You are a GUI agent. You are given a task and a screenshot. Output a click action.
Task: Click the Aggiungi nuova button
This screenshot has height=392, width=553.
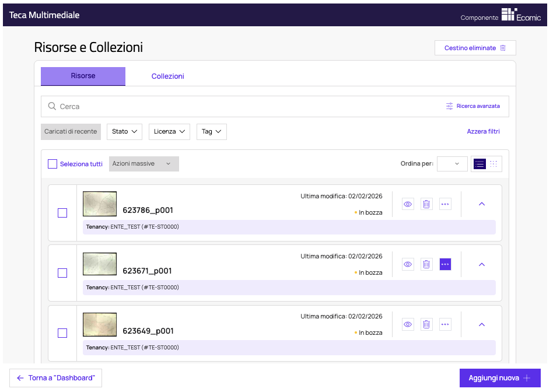500,378
